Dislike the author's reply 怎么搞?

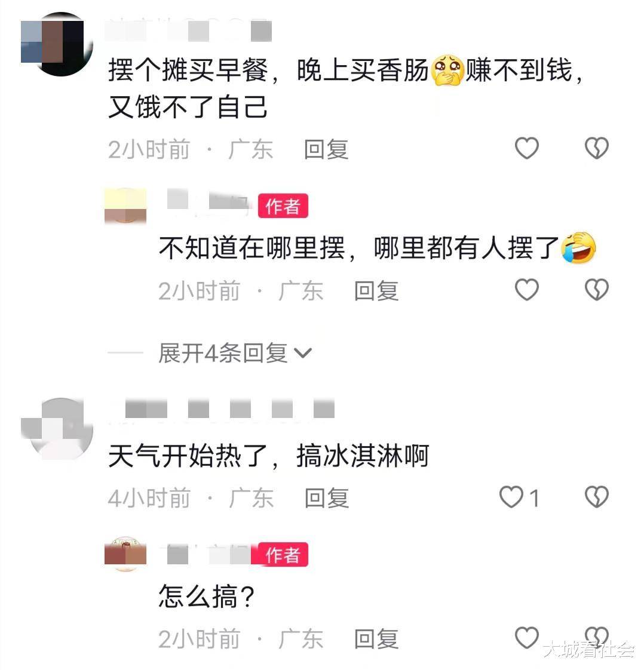click(597, 638)
